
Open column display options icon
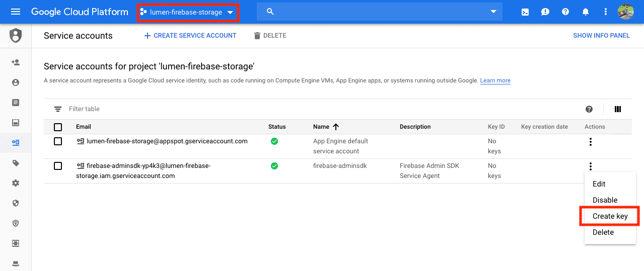pos(618,109)
